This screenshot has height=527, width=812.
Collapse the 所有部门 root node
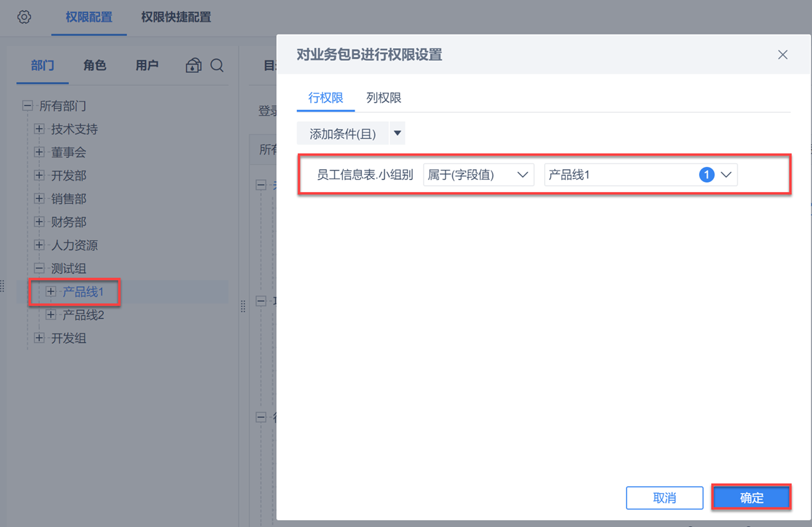28,106
